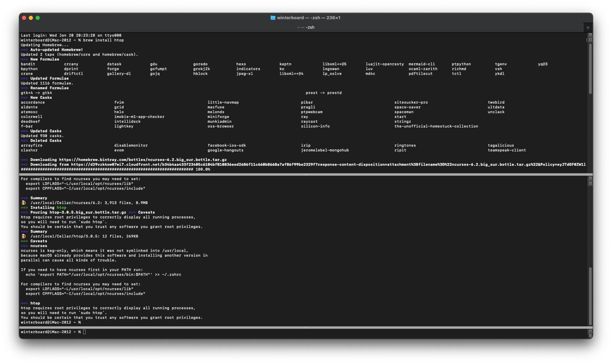The image size is (612, 364).
Task: Click the 'gtk+4 -> gtk4' rename entry
Action: click(36, 93)
